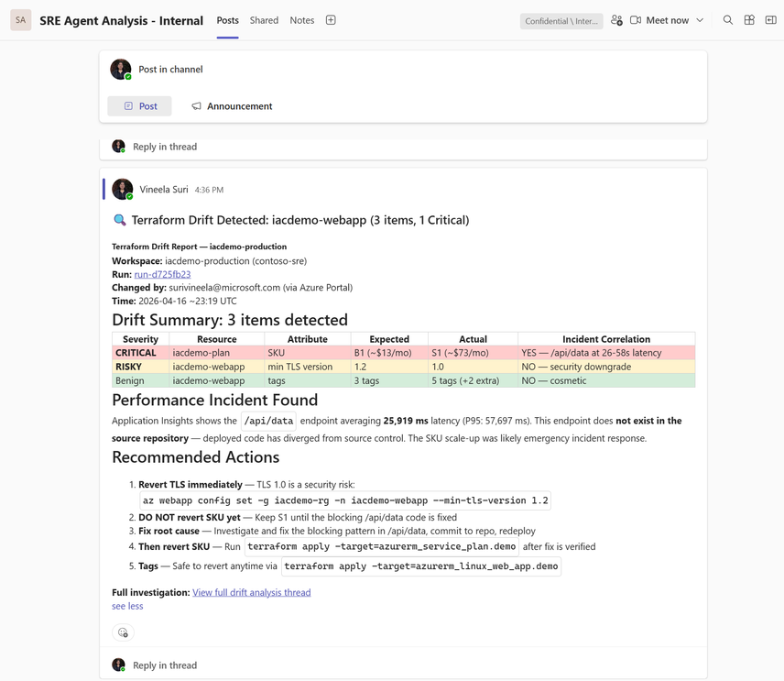The image size is (784, 681).
Task: Click the 5 tags (+2 extra) cell
Action: tap(473, 380)
